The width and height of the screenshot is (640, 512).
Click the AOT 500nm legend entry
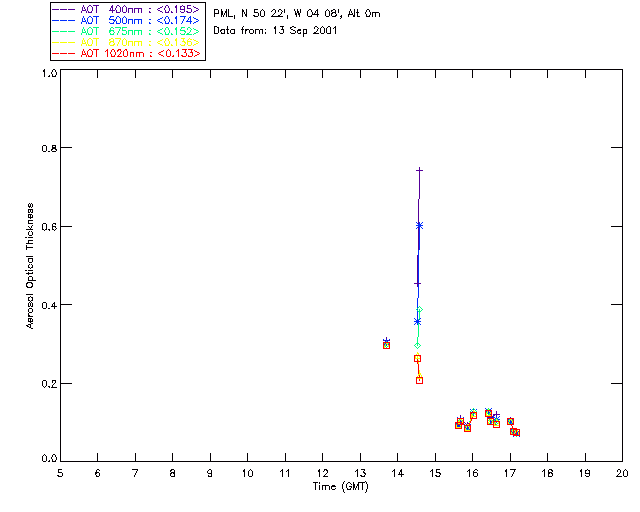coord(126,20)
